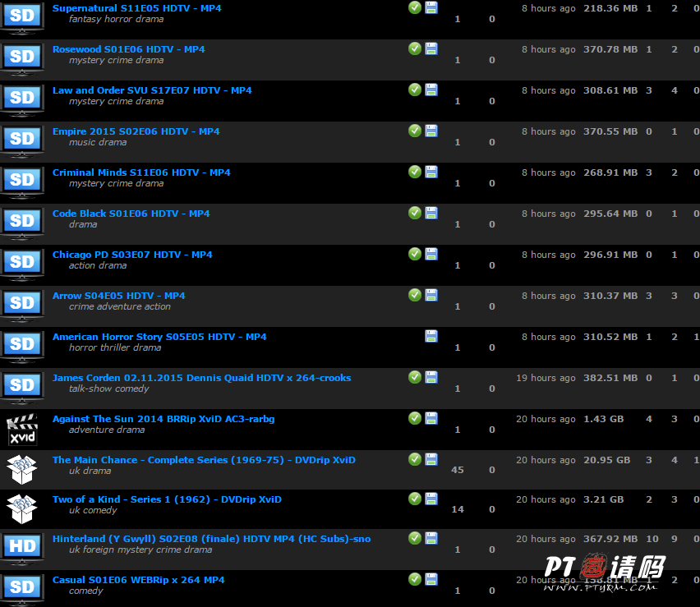Click the green verified check for Arrow S04E05
The height and width of the screenshot is (607, 700).
415,295
